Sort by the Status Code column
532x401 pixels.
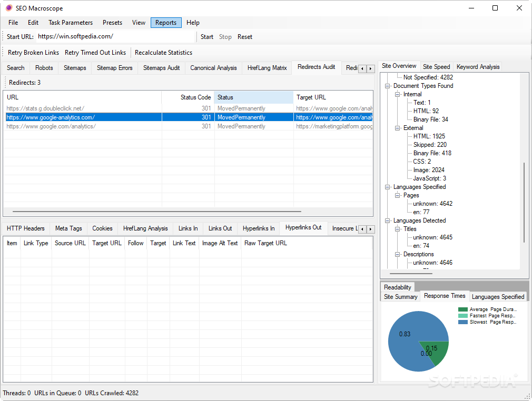pos(188,97)
